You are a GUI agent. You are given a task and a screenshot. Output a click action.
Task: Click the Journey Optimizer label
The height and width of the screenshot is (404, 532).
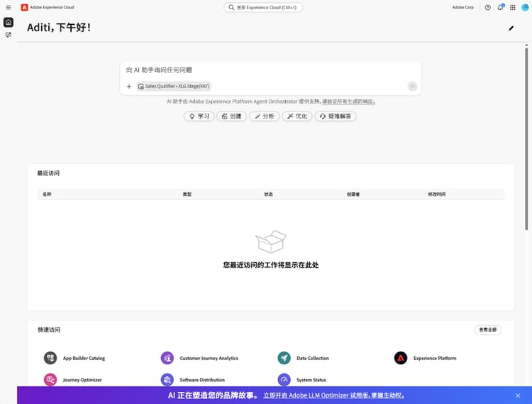tap(82, 380)
